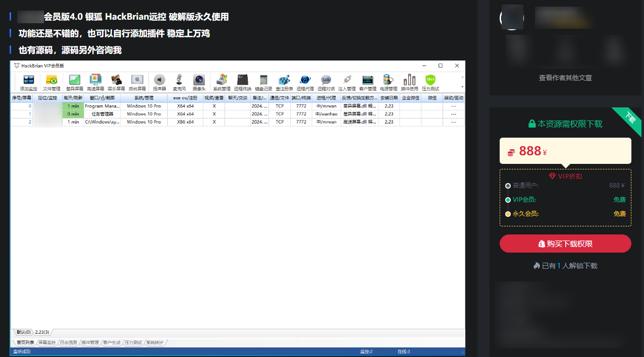Open the 压力测试 bottom tab
This screenshot has height=357, width=644.
[x=133, y=343]
